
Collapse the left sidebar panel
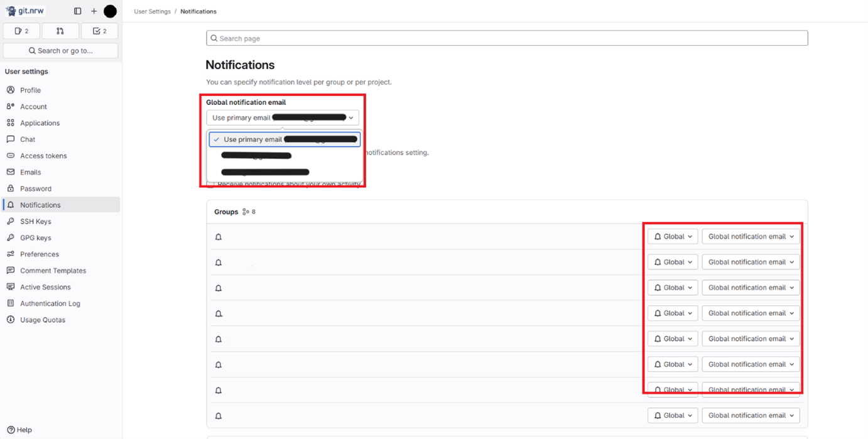click(x=77, y=11)
